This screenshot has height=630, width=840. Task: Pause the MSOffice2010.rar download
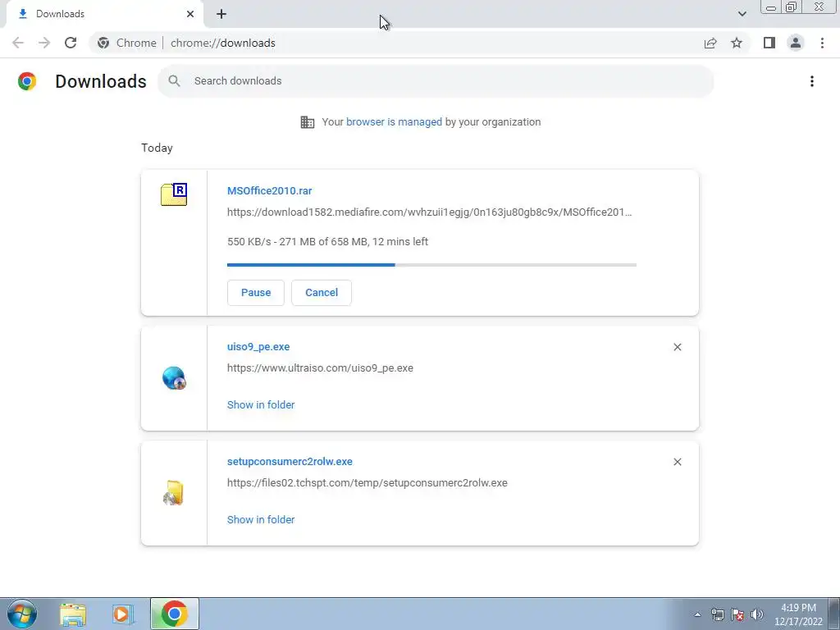(256, 293)
